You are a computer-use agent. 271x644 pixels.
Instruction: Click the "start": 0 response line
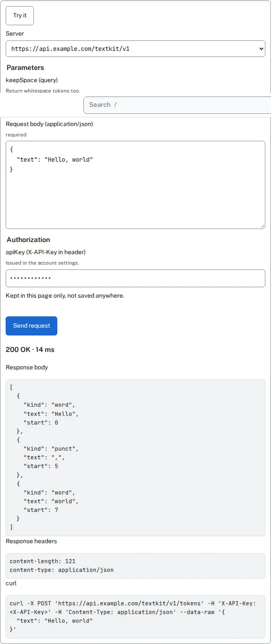point(41,422)
